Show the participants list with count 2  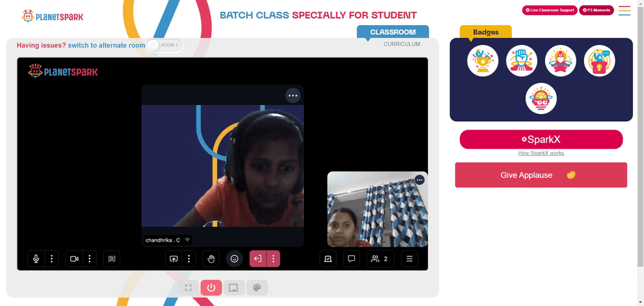click(x=381, y=259)
